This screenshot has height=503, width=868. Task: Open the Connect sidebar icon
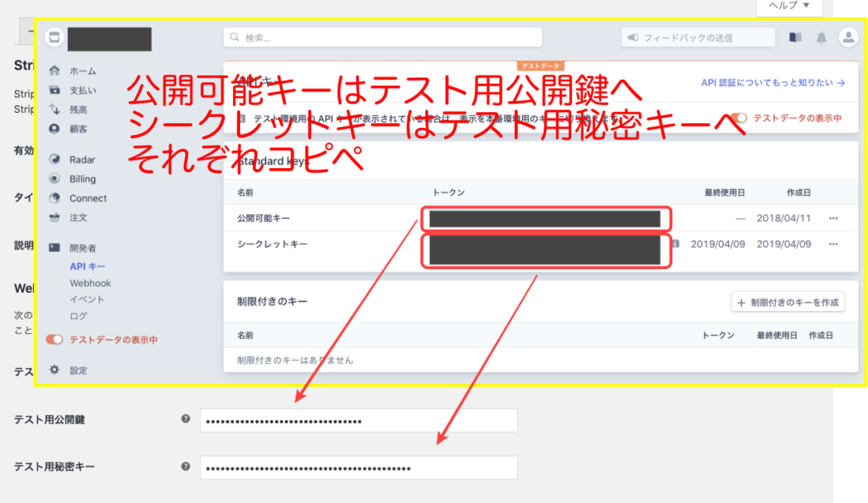(54, 198)
